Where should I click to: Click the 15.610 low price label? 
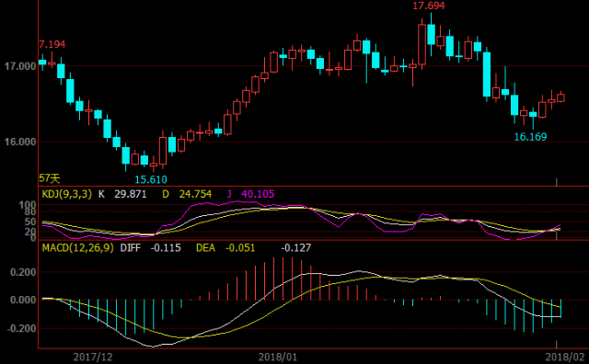(x=151, y=179)
